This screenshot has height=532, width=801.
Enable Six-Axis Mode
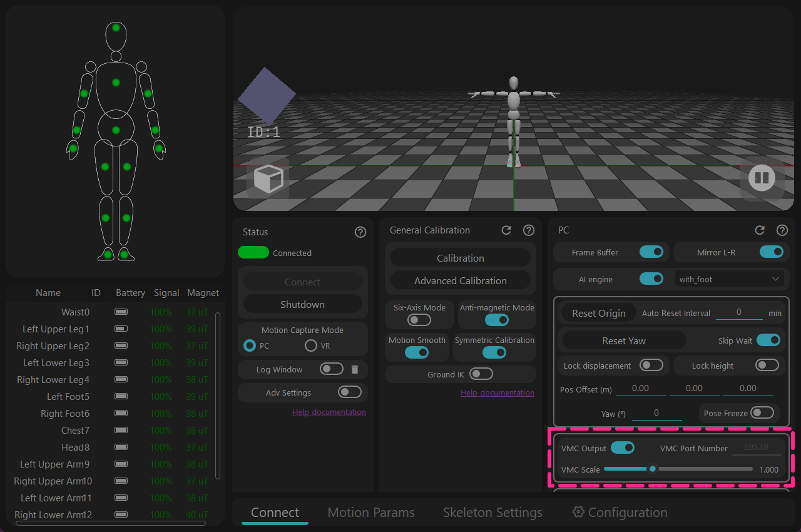[419, 320]
